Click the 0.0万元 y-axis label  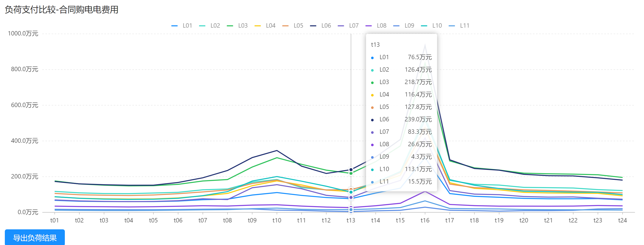pos(28,212)
